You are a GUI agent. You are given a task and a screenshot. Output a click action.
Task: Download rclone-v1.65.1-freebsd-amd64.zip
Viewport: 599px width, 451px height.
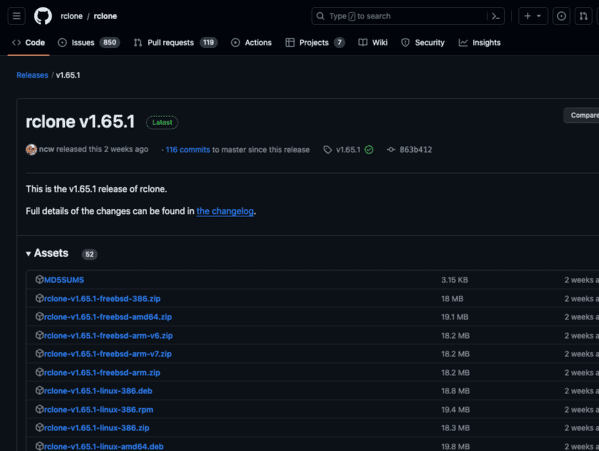(108, 317)
